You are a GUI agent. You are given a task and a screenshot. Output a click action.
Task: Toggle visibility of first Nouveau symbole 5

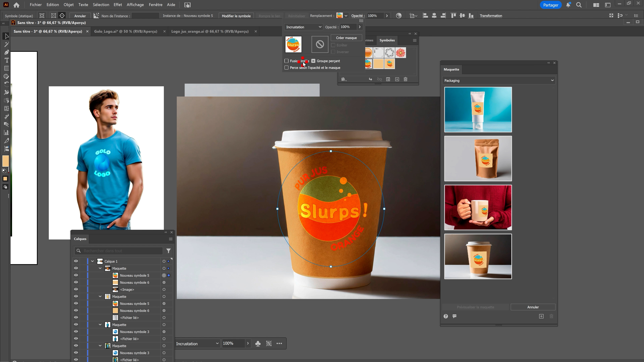pos(76,275)
